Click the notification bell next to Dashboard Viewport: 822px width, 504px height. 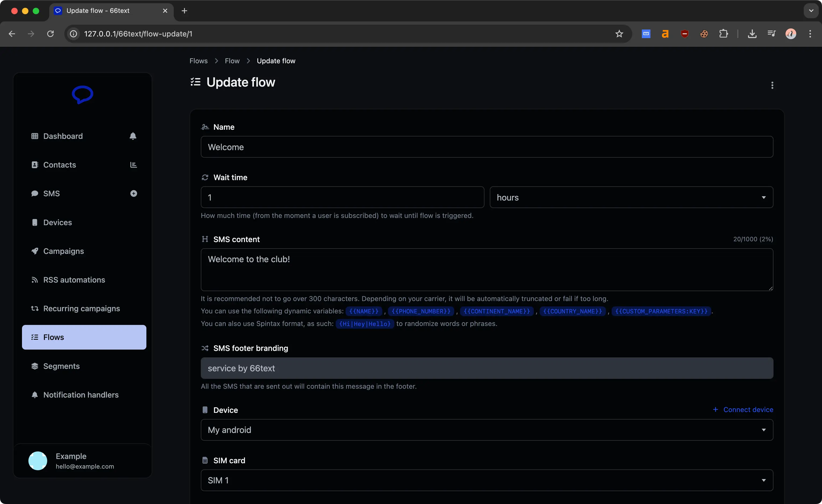click(x=133, y=136)
